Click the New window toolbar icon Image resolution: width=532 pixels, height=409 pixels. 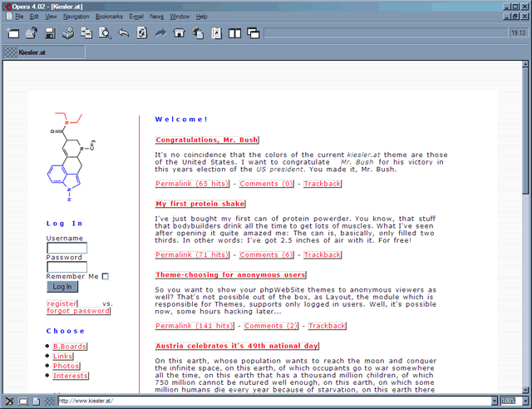tap(12, 33)
